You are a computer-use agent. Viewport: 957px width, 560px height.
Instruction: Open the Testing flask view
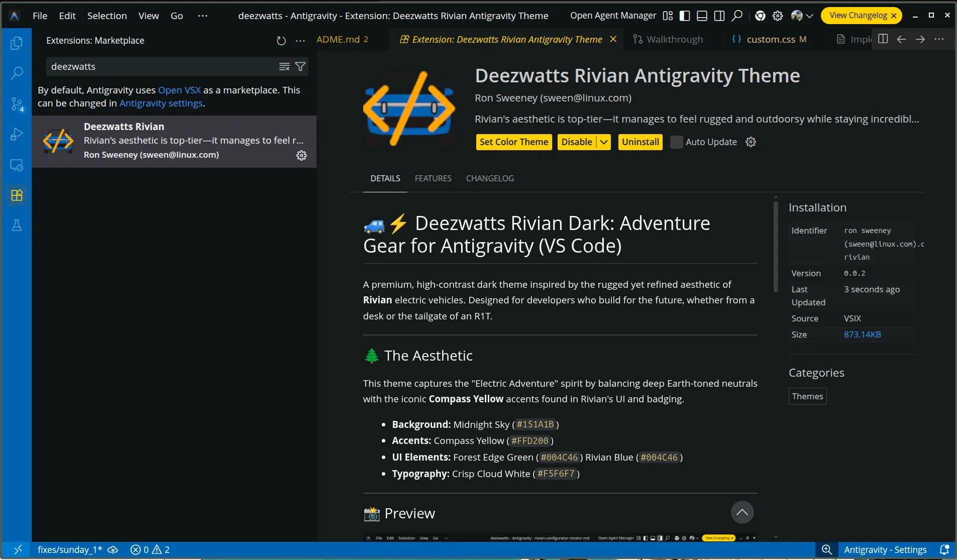tap(17, 226)
